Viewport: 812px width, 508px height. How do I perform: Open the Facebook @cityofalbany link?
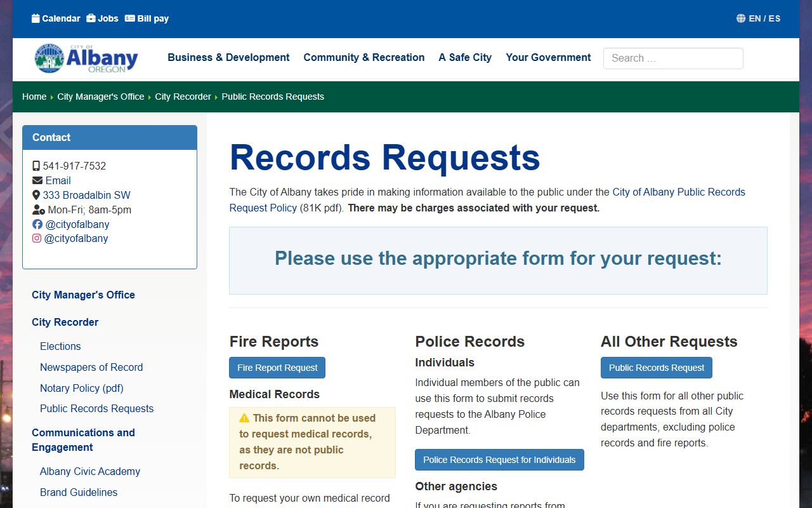pyautogui.click(x=77, y=224)
